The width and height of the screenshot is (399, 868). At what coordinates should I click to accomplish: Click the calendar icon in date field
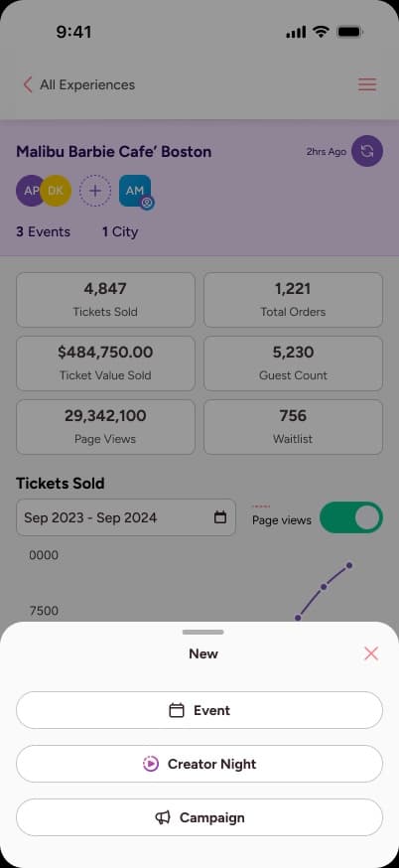point(220,517)
